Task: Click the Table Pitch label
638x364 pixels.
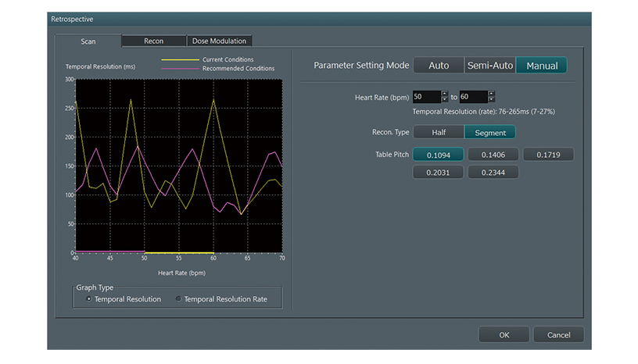Action: point(392,155)
